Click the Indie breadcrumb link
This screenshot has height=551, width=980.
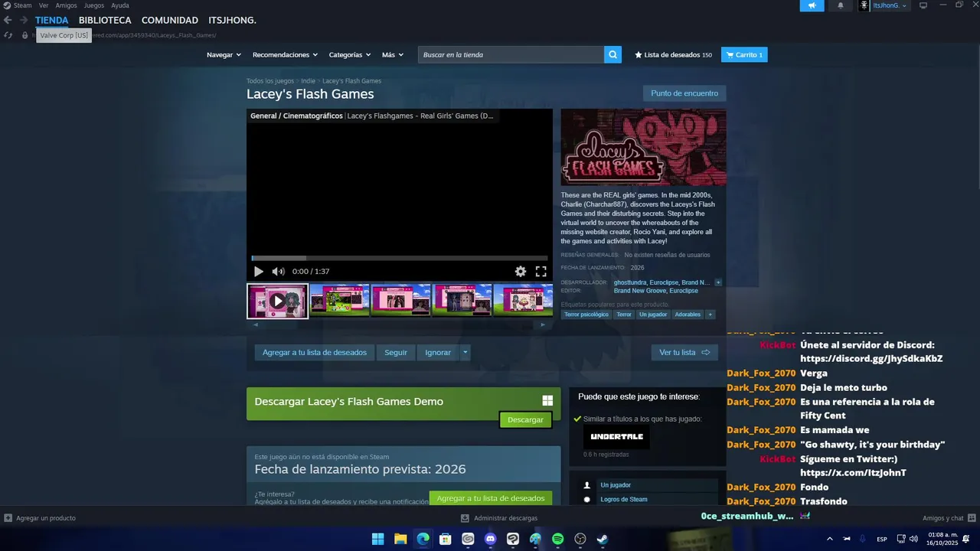pyautogui.click(x=308, y=81)
